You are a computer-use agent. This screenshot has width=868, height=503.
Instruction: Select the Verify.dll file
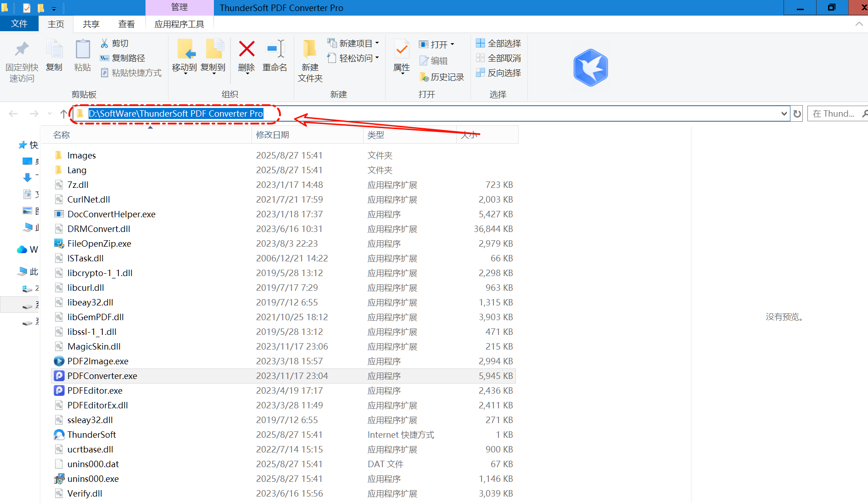(x=283, y=493)
